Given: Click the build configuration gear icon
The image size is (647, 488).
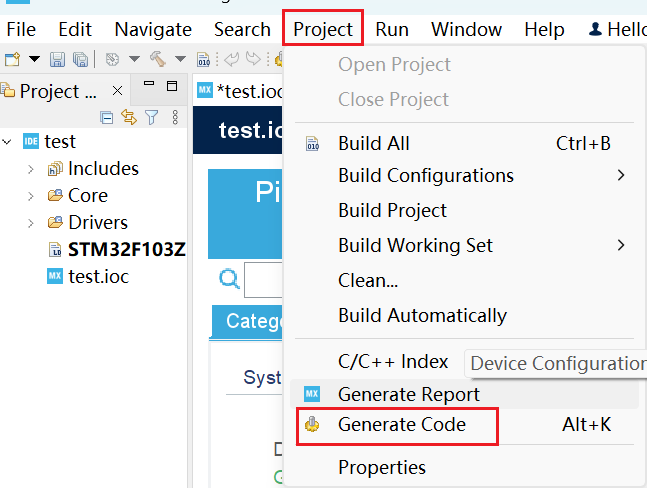Looking at the screenshot, I should [x=112, y=59].
